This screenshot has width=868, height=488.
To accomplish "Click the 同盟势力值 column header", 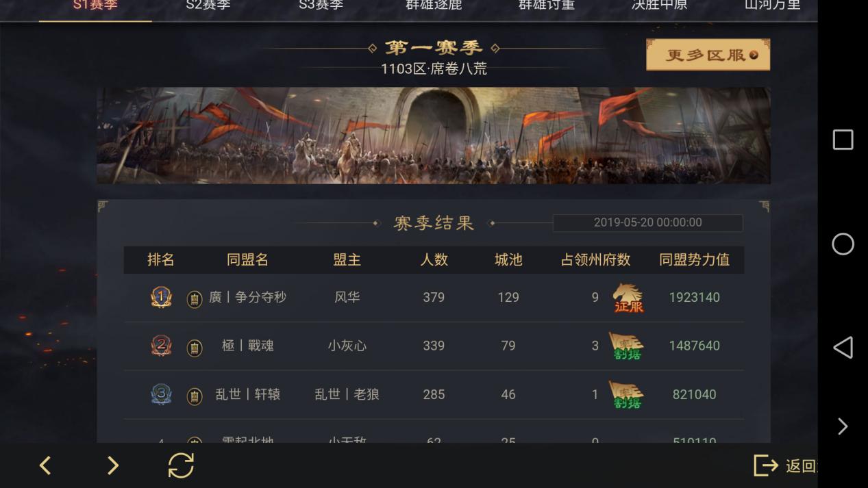I will 694,260.
